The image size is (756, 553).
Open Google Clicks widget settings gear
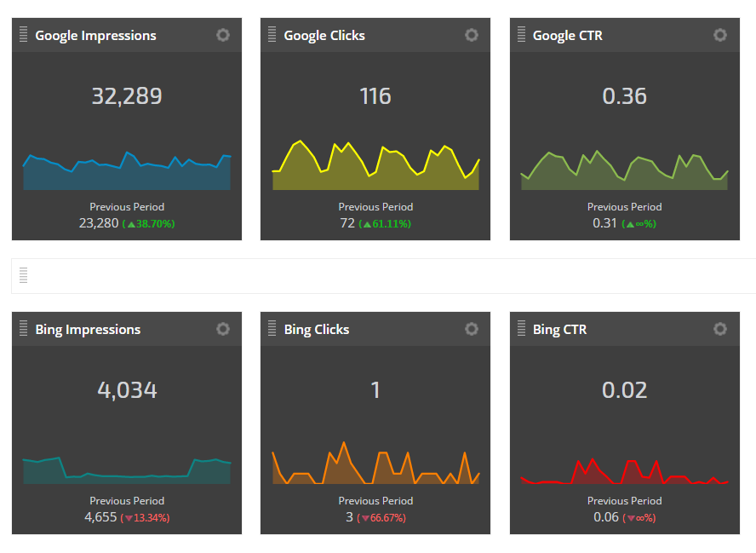(x=472, y=35)
